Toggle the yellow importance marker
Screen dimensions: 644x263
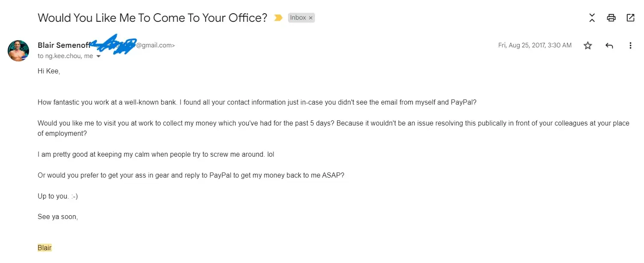[x=278, y=18]
